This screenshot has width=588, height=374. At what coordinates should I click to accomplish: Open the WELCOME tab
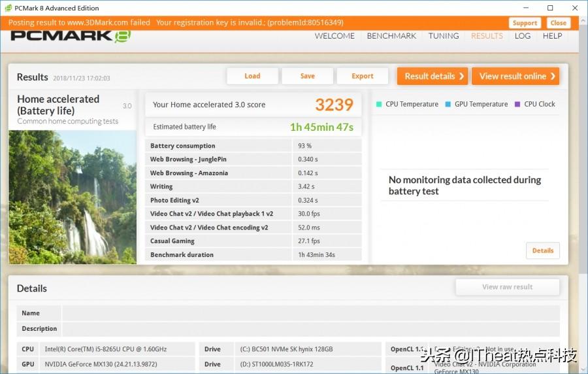(x=335, y=36)
